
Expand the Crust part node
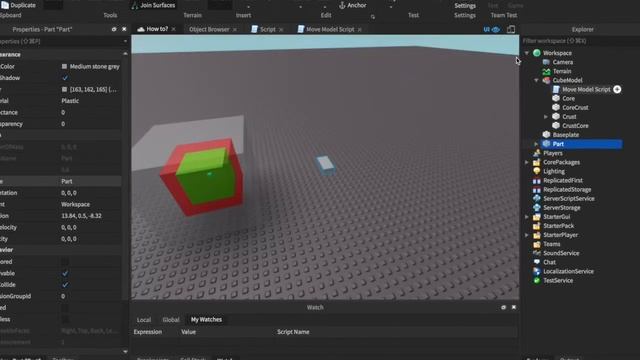click(x=546, y=117)
